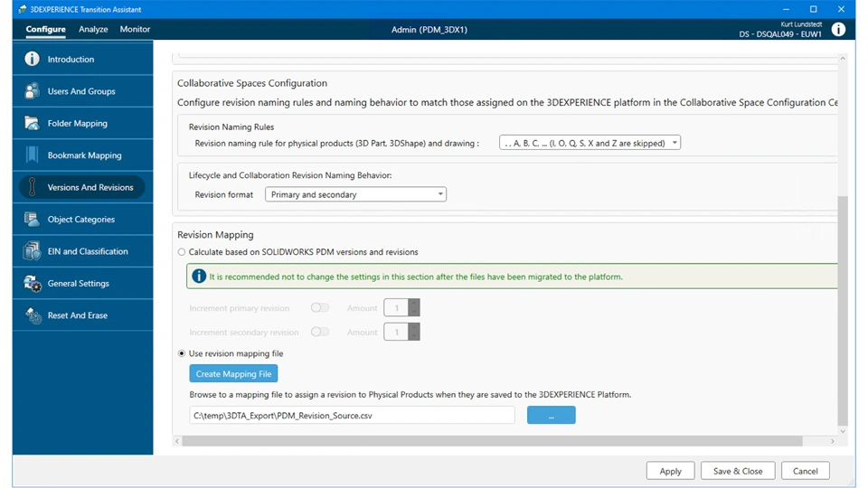Click the Apply button

click(670, 471)
